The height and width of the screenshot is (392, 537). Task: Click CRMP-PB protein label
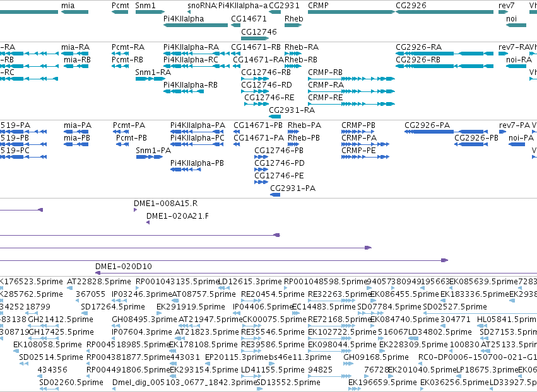(x=358, y=125)
